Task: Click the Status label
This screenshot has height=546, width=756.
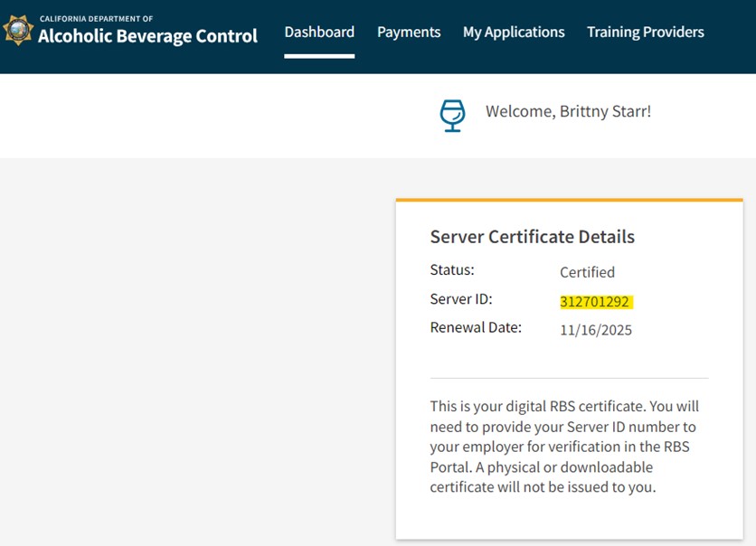Action: tap(452, 270)
